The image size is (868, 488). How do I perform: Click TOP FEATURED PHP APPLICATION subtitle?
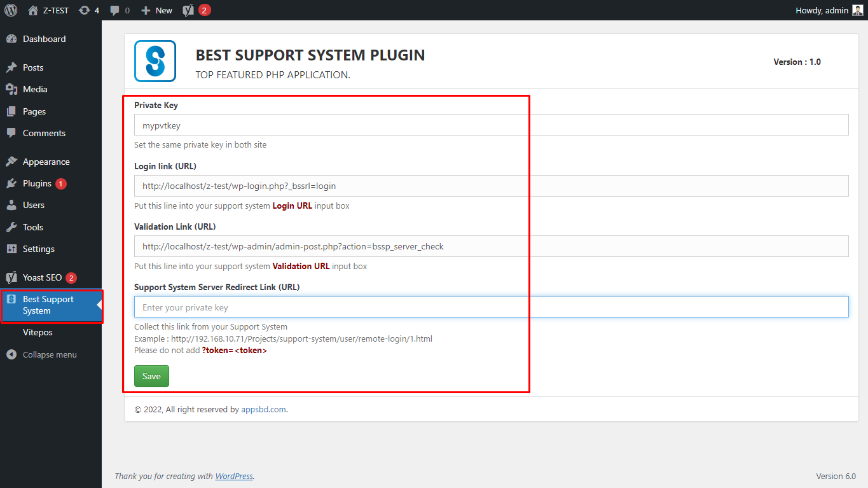click(x=273, y=75)
